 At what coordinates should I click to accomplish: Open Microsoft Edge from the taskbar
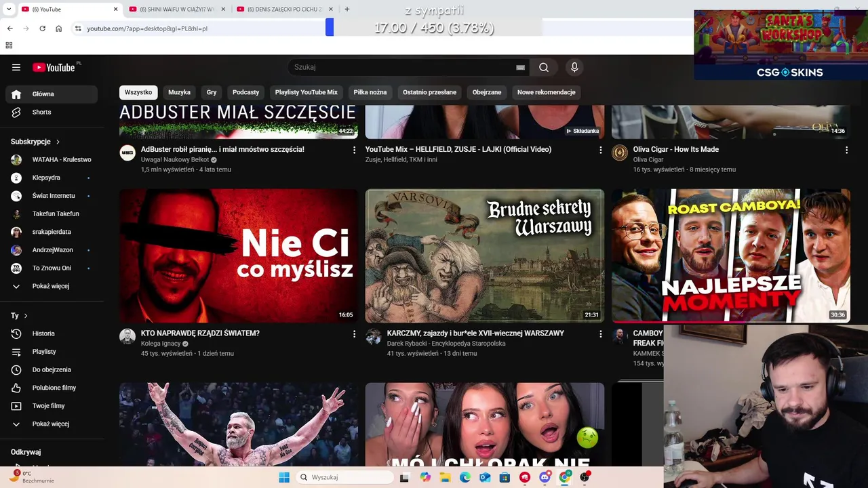point(465,477)
